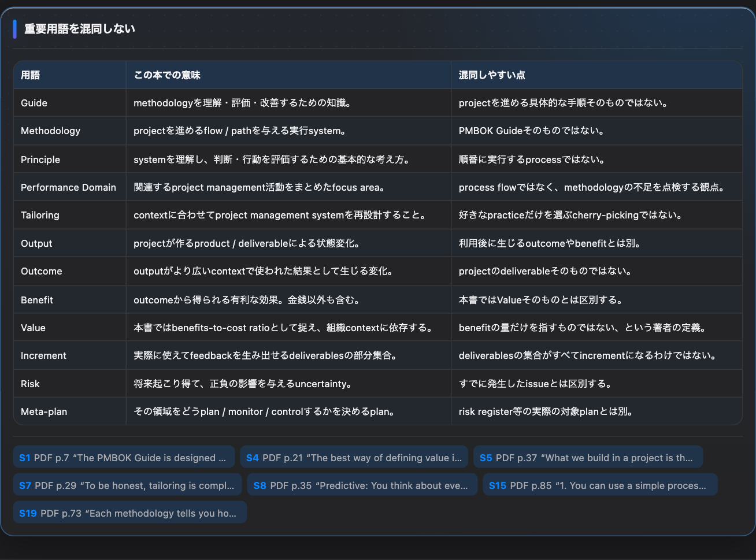This screenshot has height=560, width=756.
Task: Click the Increment meaning mentioning feedback
Action: coord(288,355)
